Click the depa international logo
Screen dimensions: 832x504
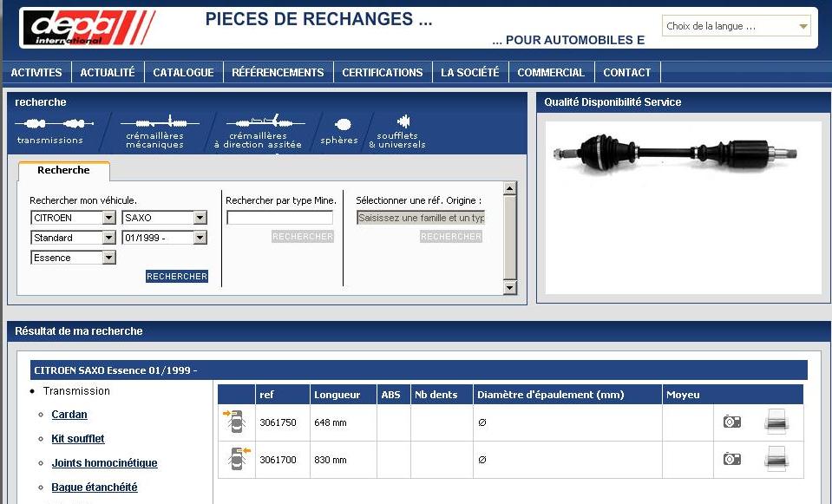(x=87, y=26)
